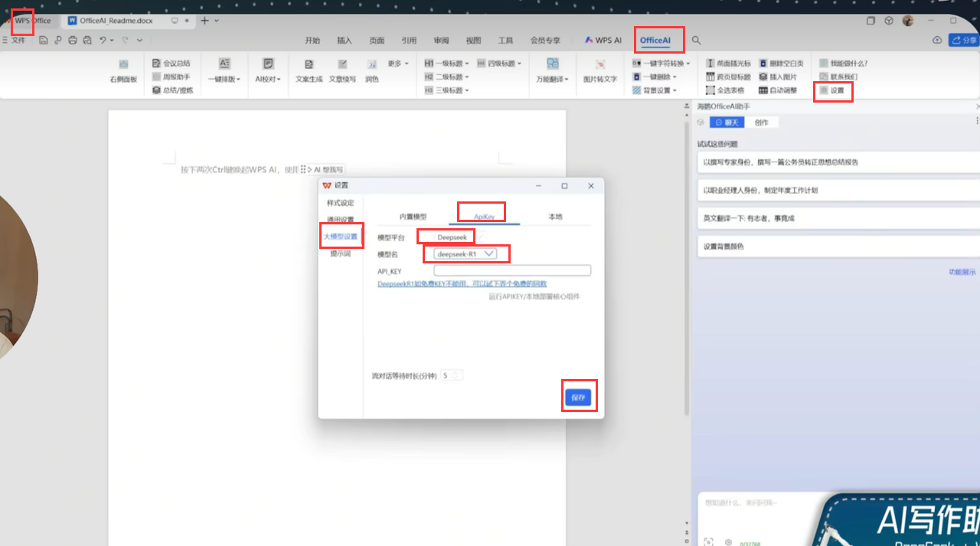Click the undo arrow icon
Image resolution: width=980 pixels, height=546 pixels.
[x=103, y=40]
